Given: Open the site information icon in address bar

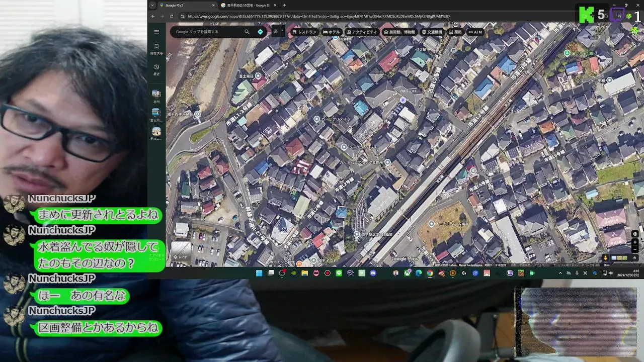Looking at the screenshot, I should [182, 16].
